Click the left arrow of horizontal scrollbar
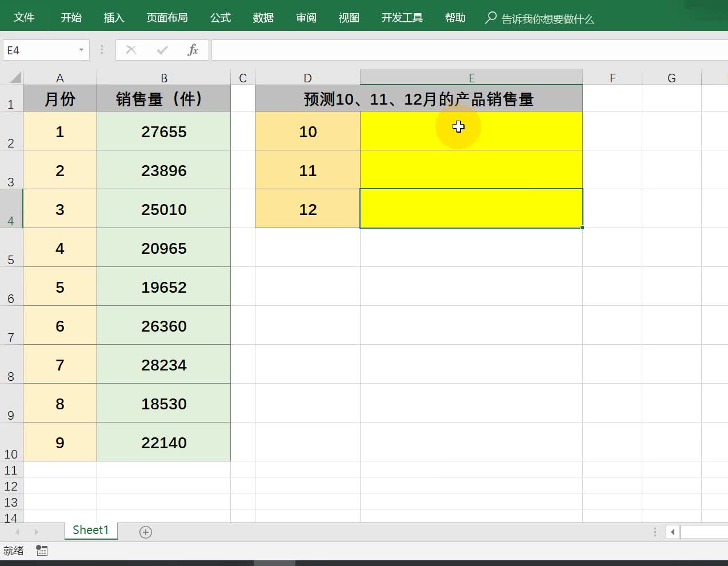Image resolution: width=728 pixels, height=566 pixels. 672,532
